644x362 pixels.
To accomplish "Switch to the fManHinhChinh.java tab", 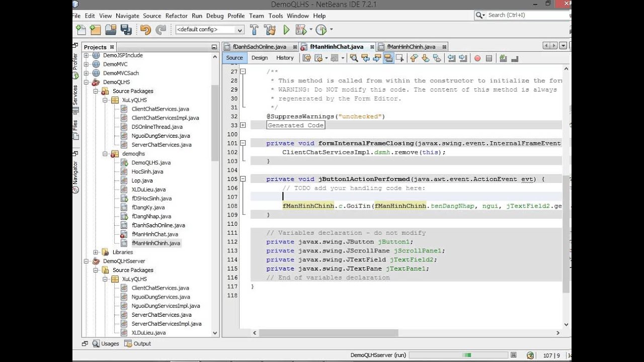I will coord(411,47).
